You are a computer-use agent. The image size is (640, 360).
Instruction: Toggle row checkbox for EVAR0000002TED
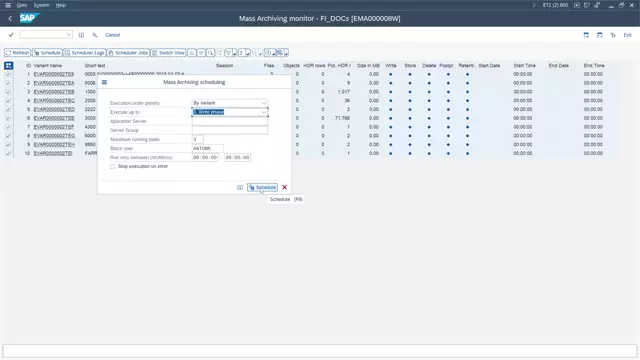point(8,109)
